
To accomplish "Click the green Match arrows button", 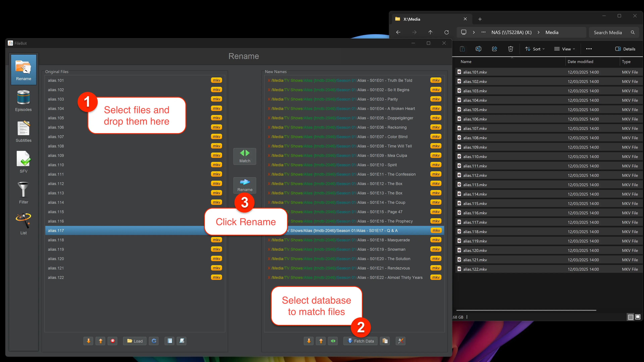I will pyautogui.click(x=245, y=156).
